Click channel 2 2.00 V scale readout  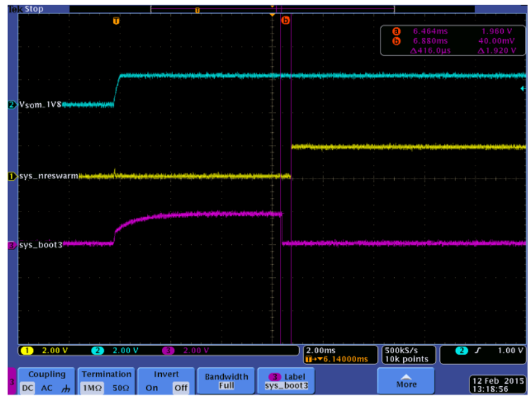tap(125, 351)
